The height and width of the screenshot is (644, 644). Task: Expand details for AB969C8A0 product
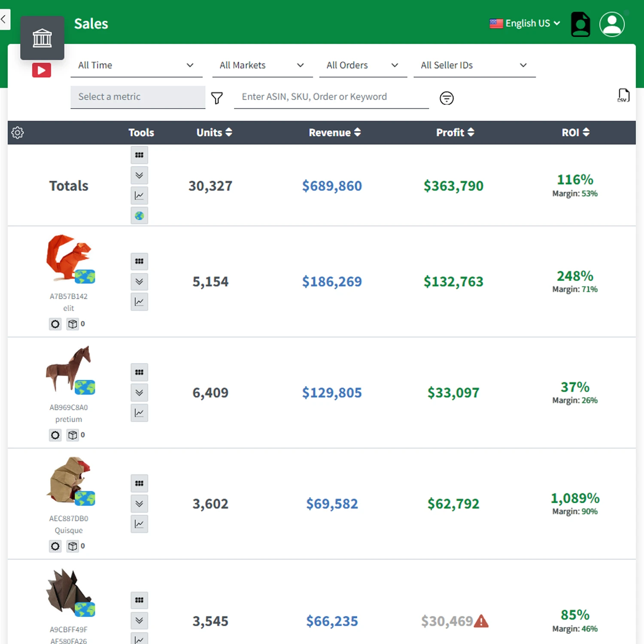point(139,392)
